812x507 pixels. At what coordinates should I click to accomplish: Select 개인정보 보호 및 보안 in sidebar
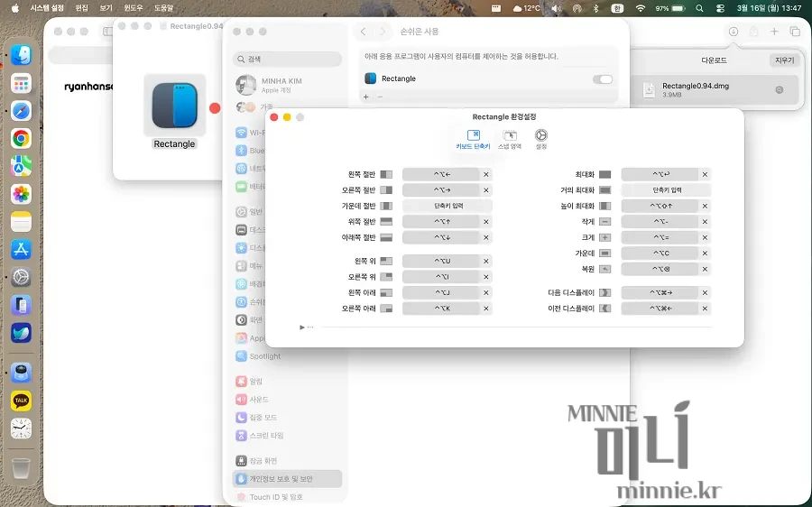[288, 479]
